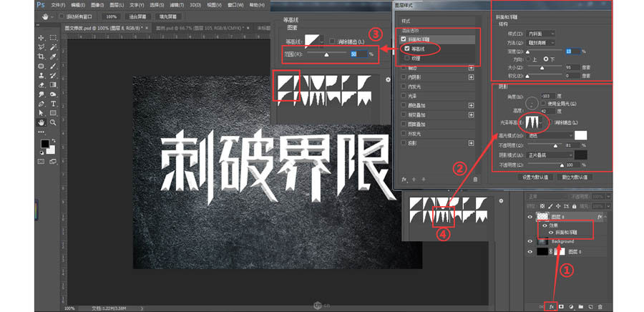Select the Lasso tool
The image size is (644, 312).
41,47
